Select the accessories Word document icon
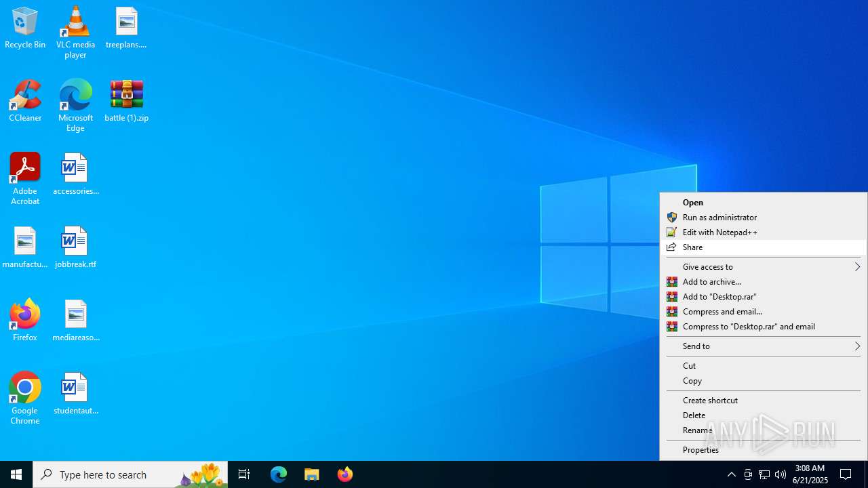The image size is (868, 488). (75, 174)
